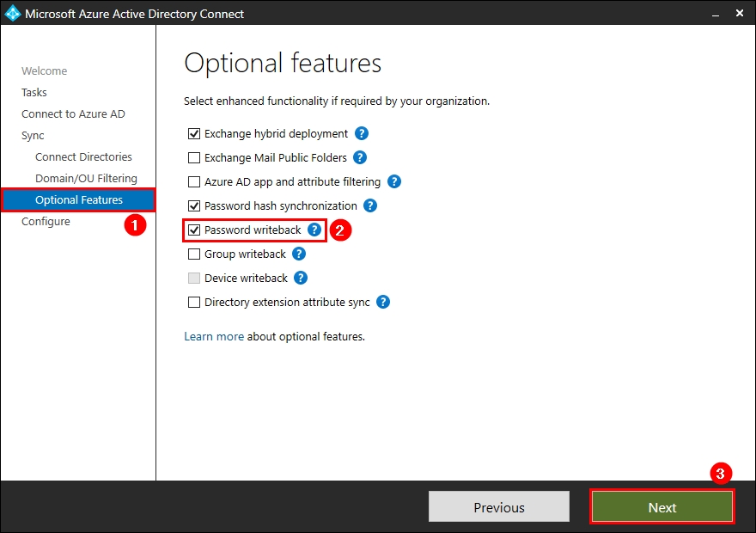The height and width of the screenshot is (533, 756).
Task: Open help for Password hash synchronization
Action: (370, 205)
